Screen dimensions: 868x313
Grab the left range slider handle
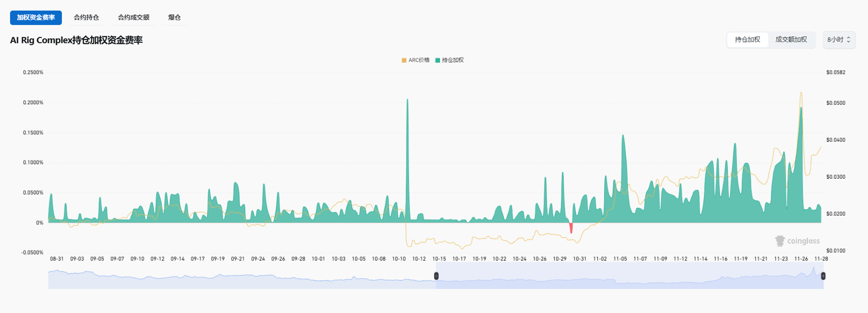(x=436, y=276)
